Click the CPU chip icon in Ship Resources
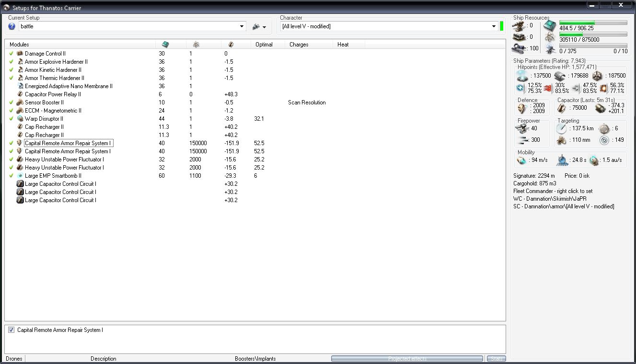The height and width of the screenshot is (364, 636). tap(550, 26)
